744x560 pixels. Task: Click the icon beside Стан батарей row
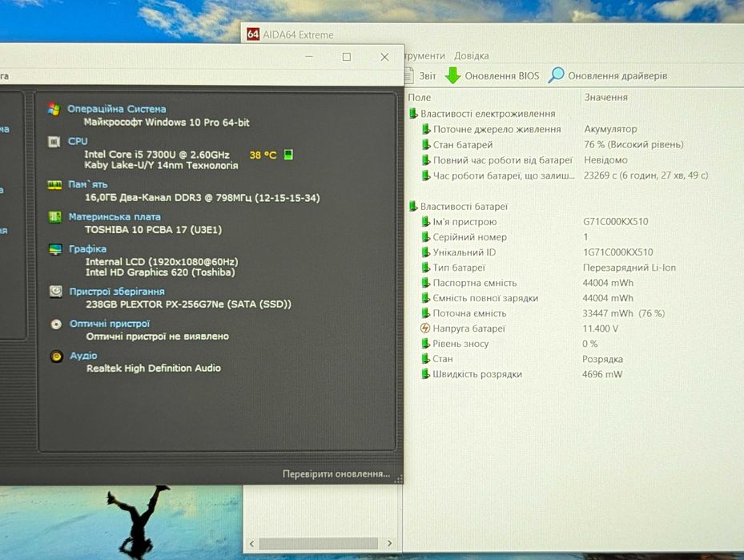click(x=426, y=145)
